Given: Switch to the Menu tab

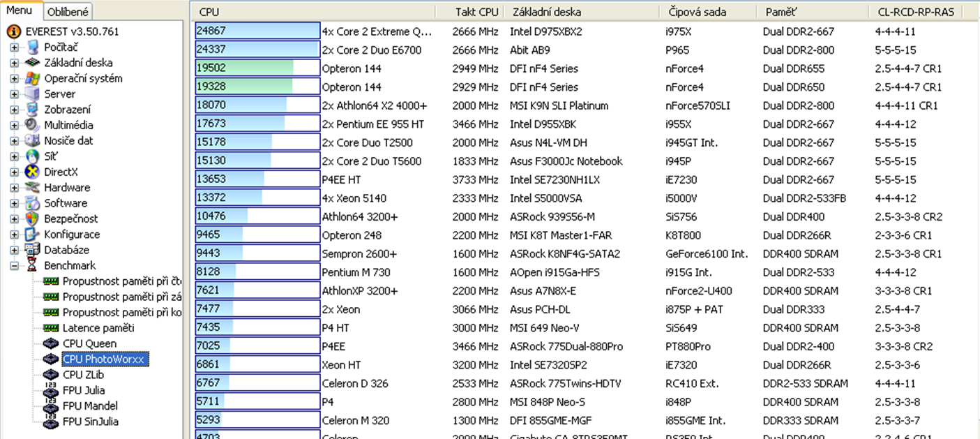Looking at the screenshot, I should coord(20,10).
